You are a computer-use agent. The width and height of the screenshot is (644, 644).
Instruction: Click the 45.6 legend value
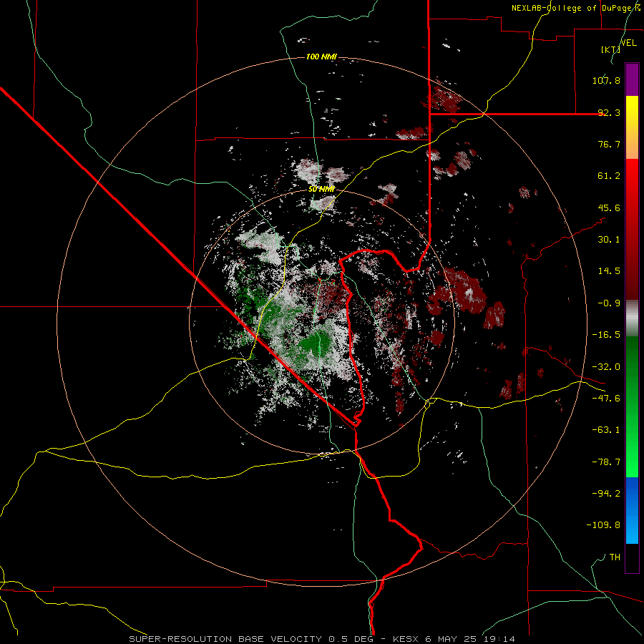coord(609,208)
